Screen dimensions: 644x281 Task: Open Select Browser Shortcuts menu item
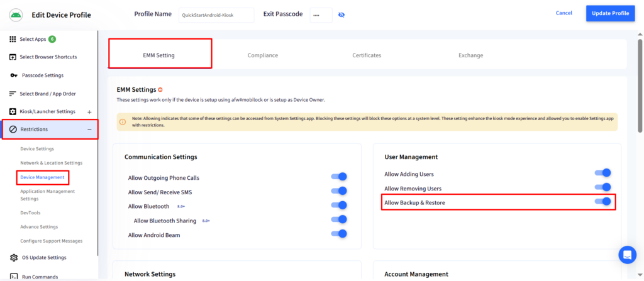[x=48, y=57]
